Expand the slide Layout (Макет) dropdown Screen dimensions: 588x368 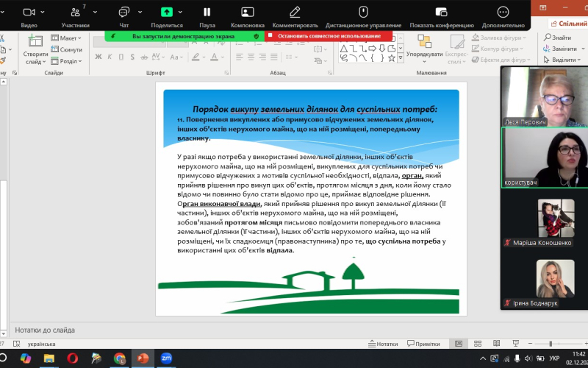pos(69,38)
